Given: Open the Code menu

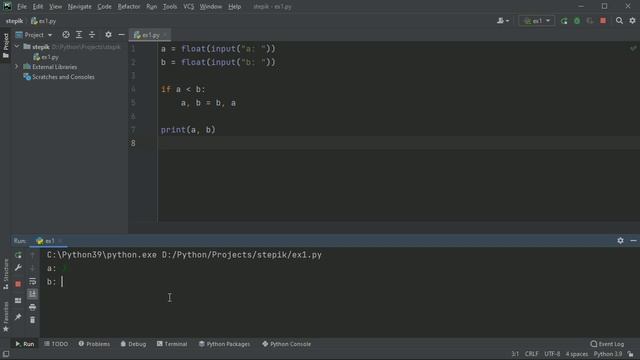Looking at the screenshot, I should click(x=104, y=7).
